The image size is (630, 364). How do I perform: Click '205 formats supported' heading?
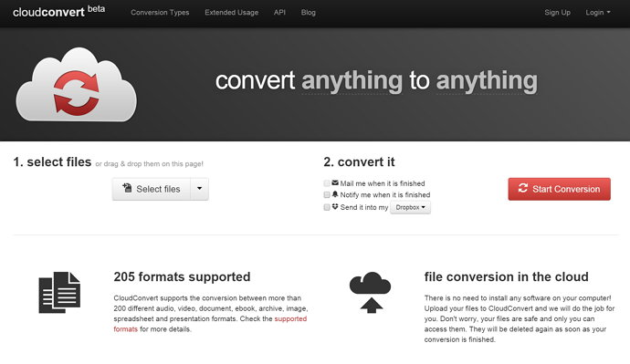pyautogui.click(x=182, y=276)
